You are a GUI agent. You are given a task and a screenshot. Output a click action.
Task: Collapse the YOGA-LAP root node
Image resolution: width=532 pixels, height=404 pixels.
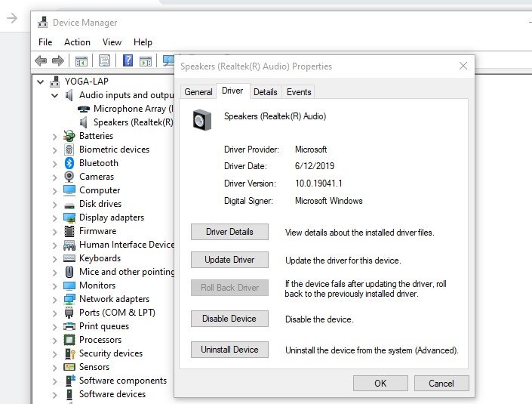(41, 82)
